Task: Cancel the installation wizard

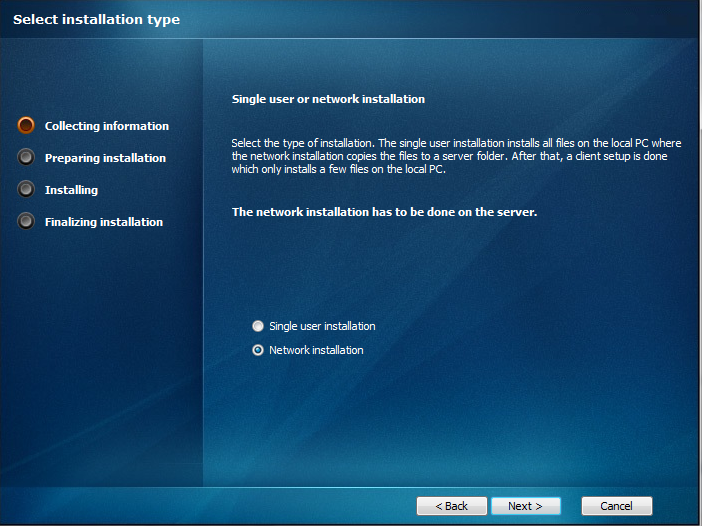Action: point(616,506)
